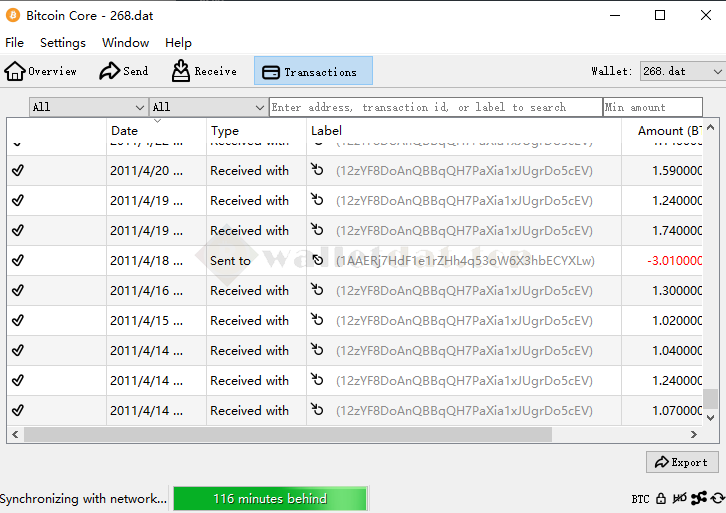Expand the date filter 'All' dropdown
This screenshot has width=726, height=513.
(88, 107)
